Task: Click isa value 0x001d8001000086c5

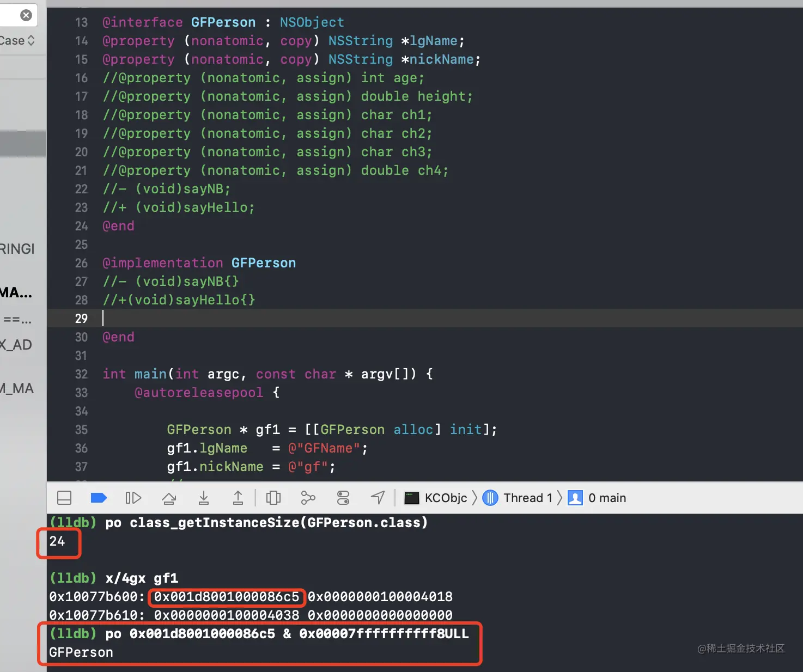Action: point(227,597)
